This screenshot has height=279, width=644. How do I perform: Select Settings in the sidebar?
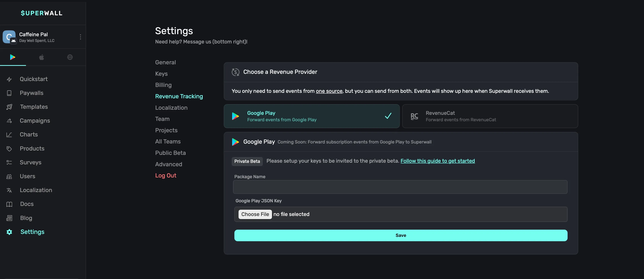[32, 232]
